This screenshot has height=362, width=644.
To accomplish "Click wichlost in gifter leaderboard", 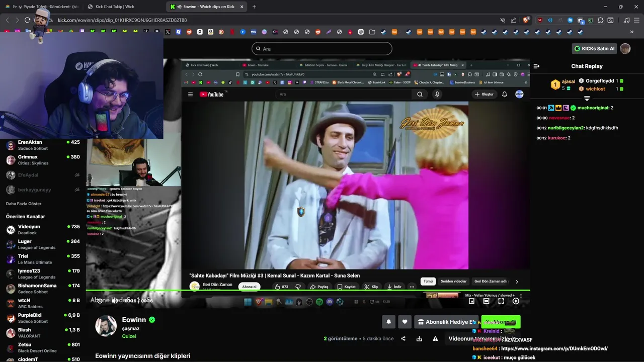I will [x=601, y=88].
